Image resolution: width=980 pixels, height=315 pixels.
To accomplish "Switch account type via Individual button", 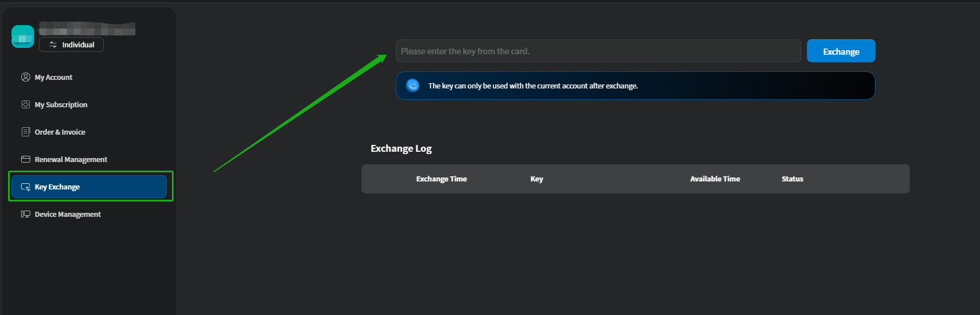I will pos(71,45).
